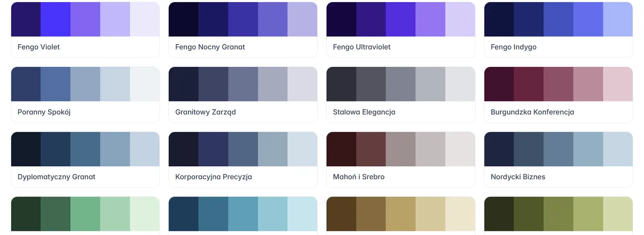Select the lightest aqua swatch in the teal palette

pos(302,214)
